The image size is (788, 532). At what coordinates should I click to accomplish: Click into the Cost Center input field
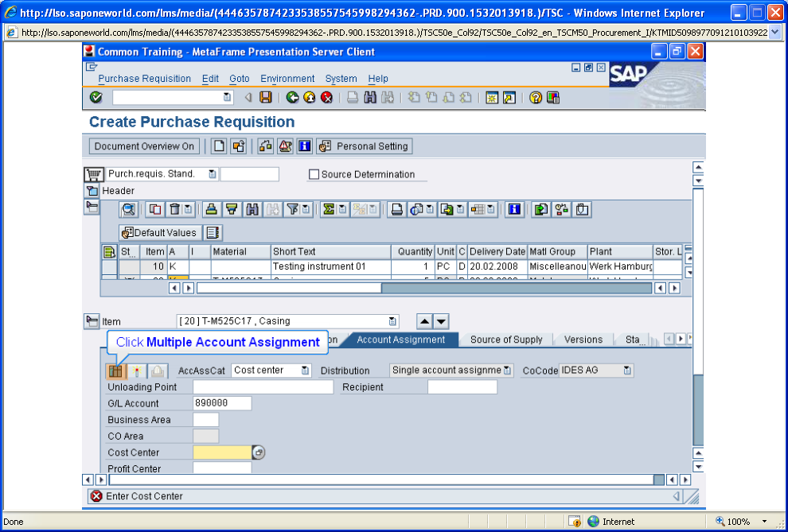222,452
